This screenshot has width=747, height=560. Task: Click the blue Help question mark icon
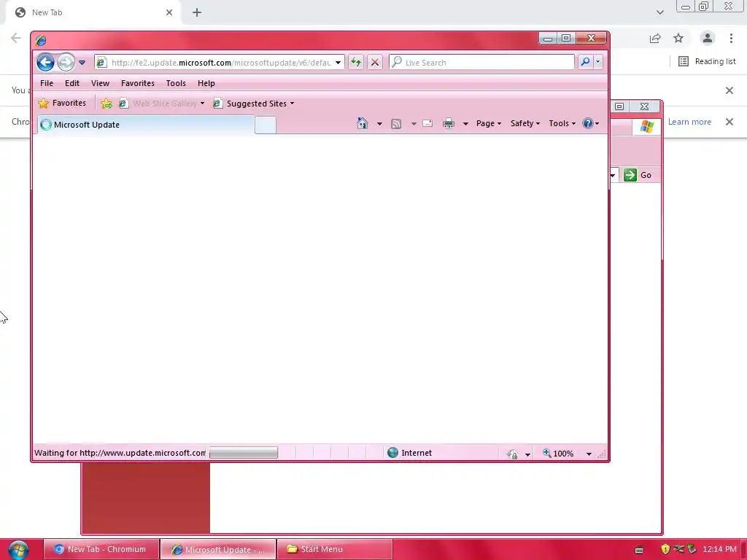click(589, 123)
